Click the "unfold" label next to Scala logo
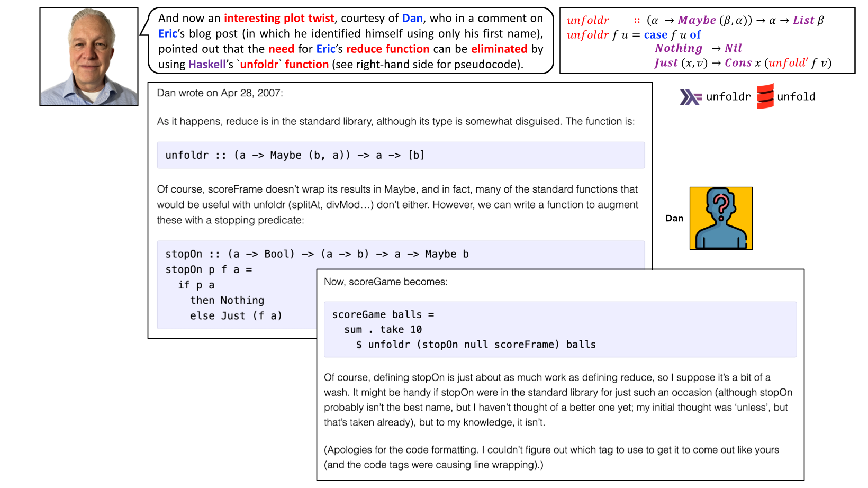Image resolution: width=868 pixels, height=488 pixels. pyautogui.click(x=796, y=97)
